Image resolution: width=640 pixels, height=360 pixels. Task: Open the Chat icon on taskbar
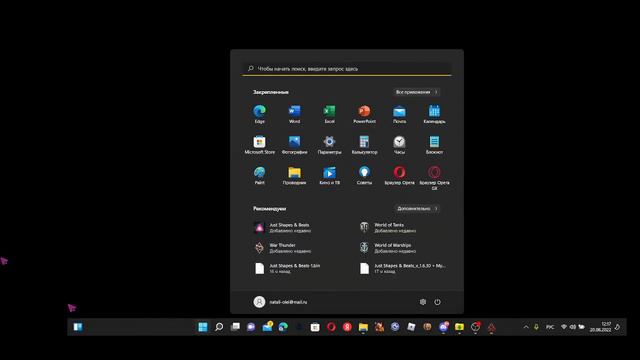click(x=251, y=327)
